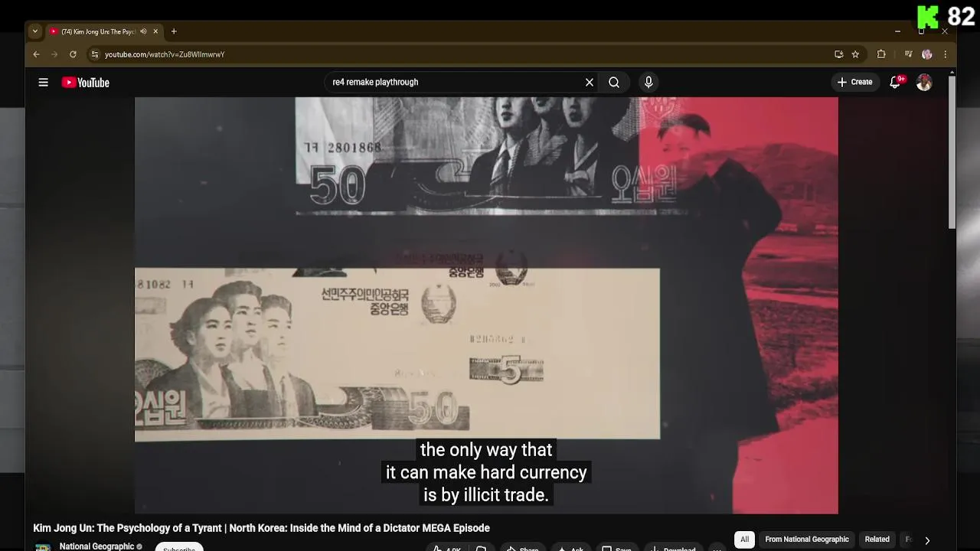Viewport: 980px width, 551px height.
Task: Close the Kim Jong Un YouTube tab
Action: pos(155,31)
